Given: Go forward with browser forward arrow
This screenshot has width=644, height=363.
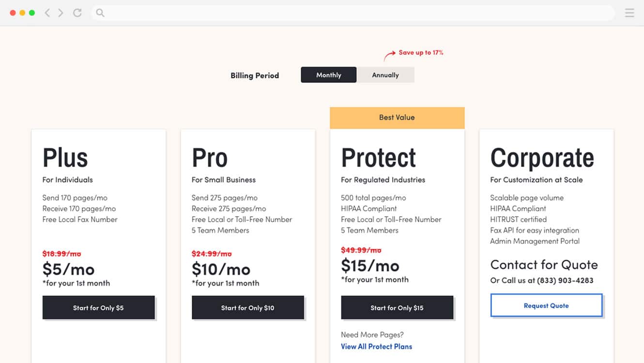Looking at the screenshot, I should pyautogui.click(x=61, y=13).
